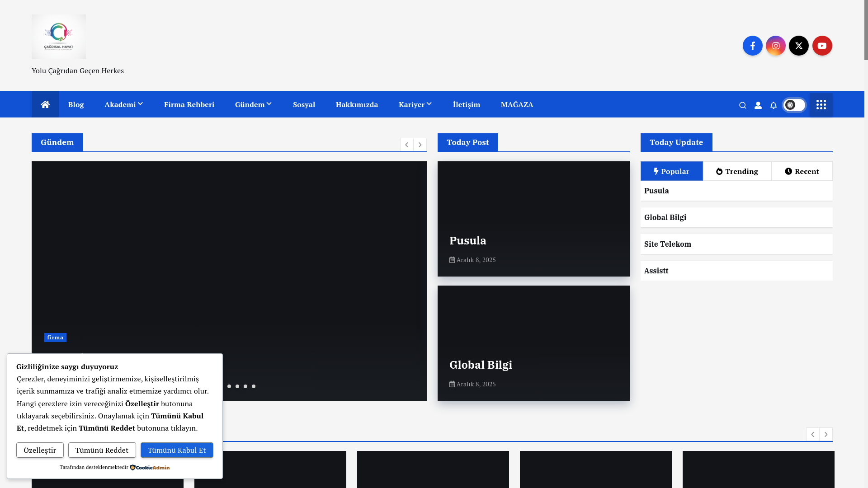Click the Today Post section heading

click(x=468, y=142)
